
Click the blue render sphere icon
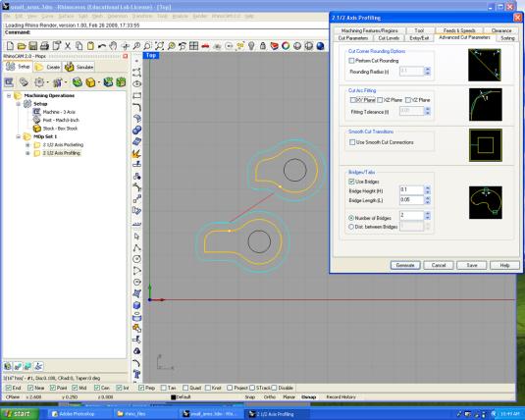[x=320, y=46]
